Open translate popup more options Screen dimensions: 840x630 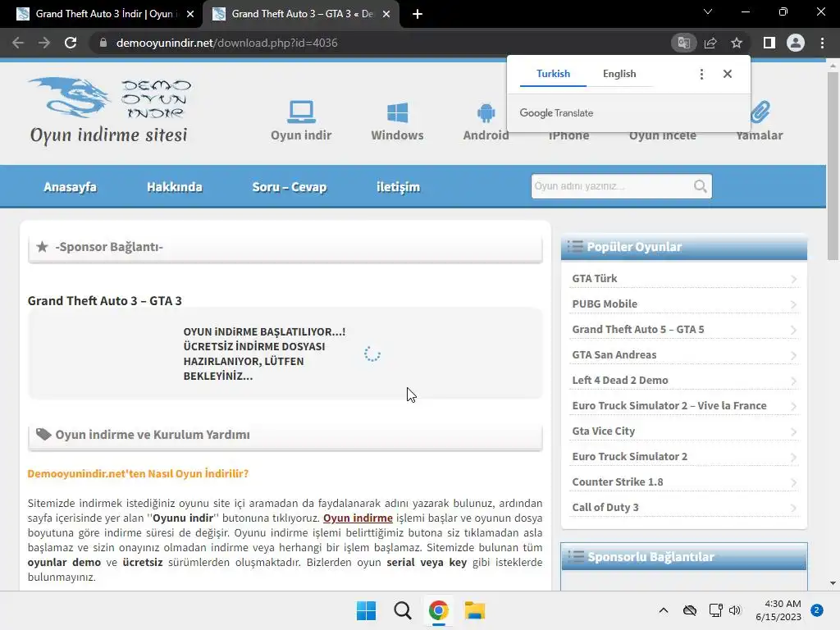[x=701, y=74]
